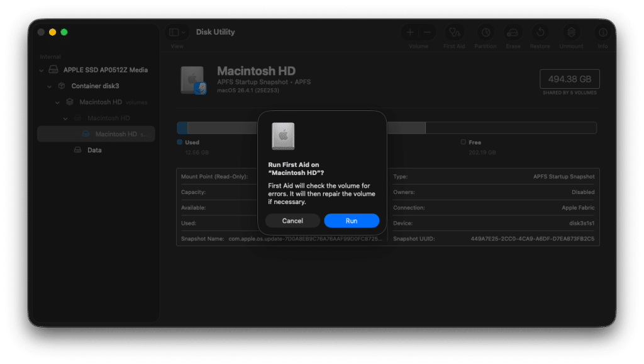Collapse the nested Macintosh HD chevron
The width and height of the screenshot is (644, 364).
click(x=65, y=118)
